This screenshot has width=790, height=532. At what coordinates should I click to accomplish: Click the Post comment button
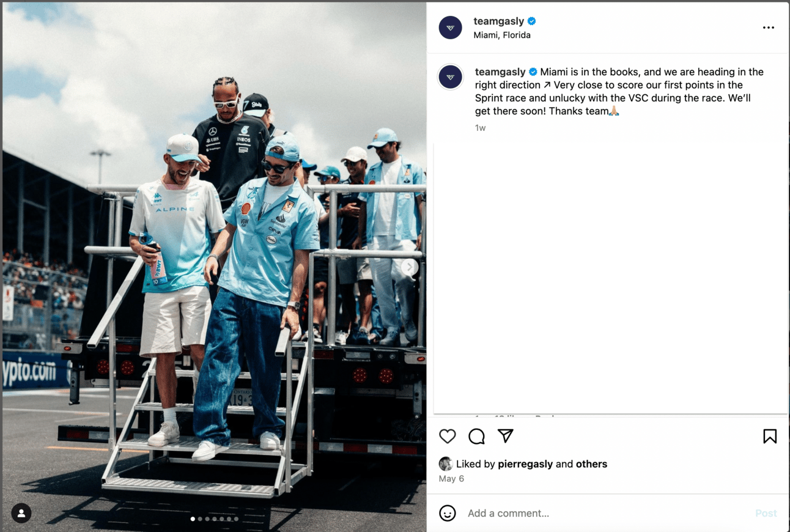click(x=766, y=513)
